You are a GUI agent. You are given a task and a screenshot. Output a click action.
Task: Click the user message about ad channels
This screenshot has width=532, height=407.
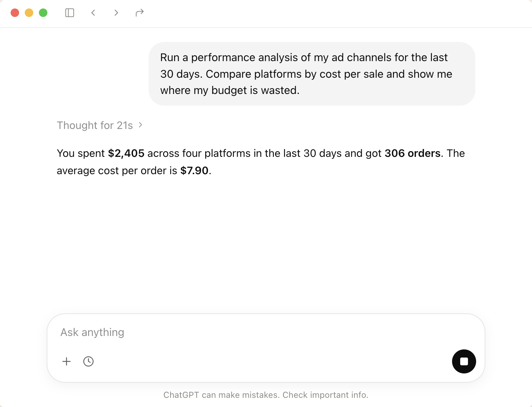click(312, 74)
